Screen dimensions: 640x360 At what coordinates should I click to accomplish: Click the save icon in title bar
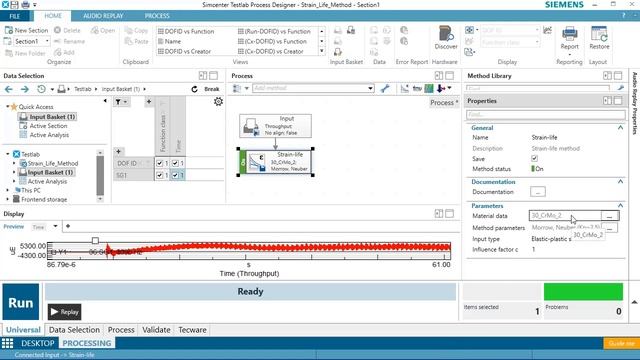[14, 5]
